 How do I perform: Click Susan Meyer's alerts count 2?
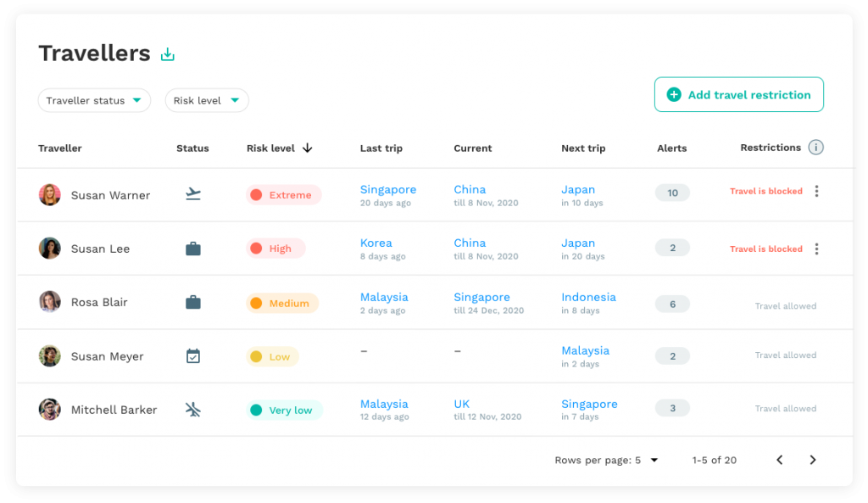(672, 355)
